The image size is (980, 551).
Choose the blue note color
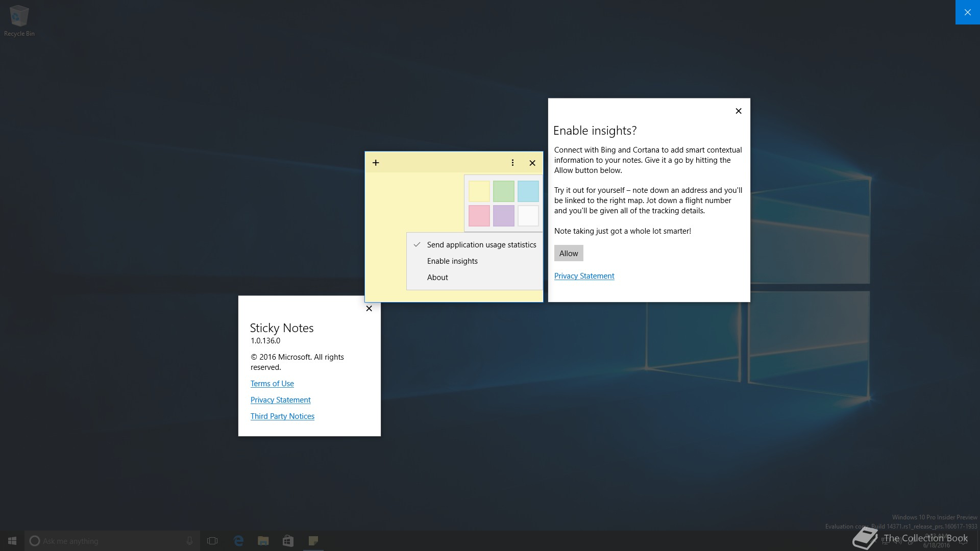point(528,191)
